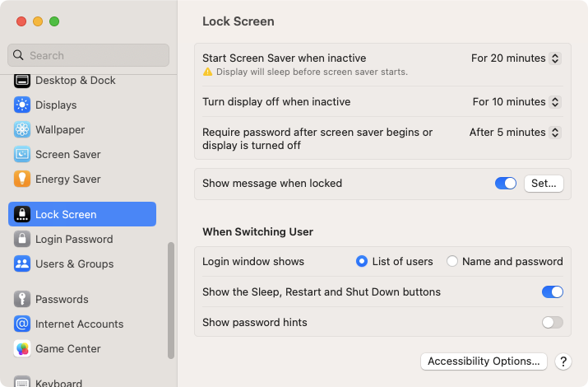Click the Wallpaper flower icon

pyautogui.click(x=22, y=129)
